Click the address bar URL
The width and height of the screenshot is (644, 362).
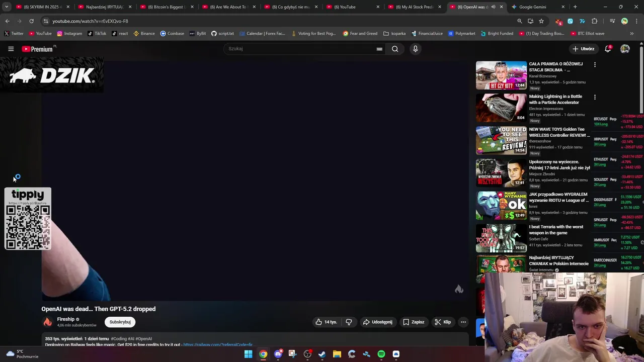pos(90,21)
